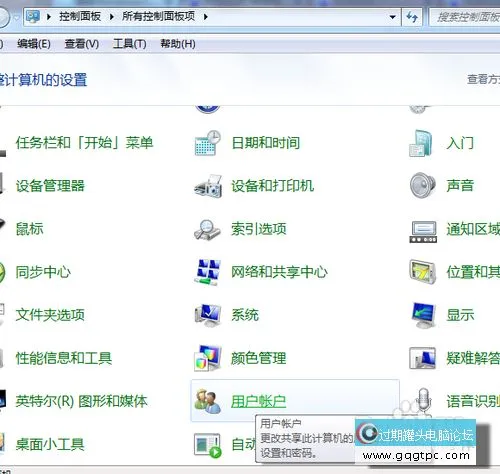Click the 网络和共享中心 text label
This screenshot has height=474, width=500.
click(x=280, y=272)
